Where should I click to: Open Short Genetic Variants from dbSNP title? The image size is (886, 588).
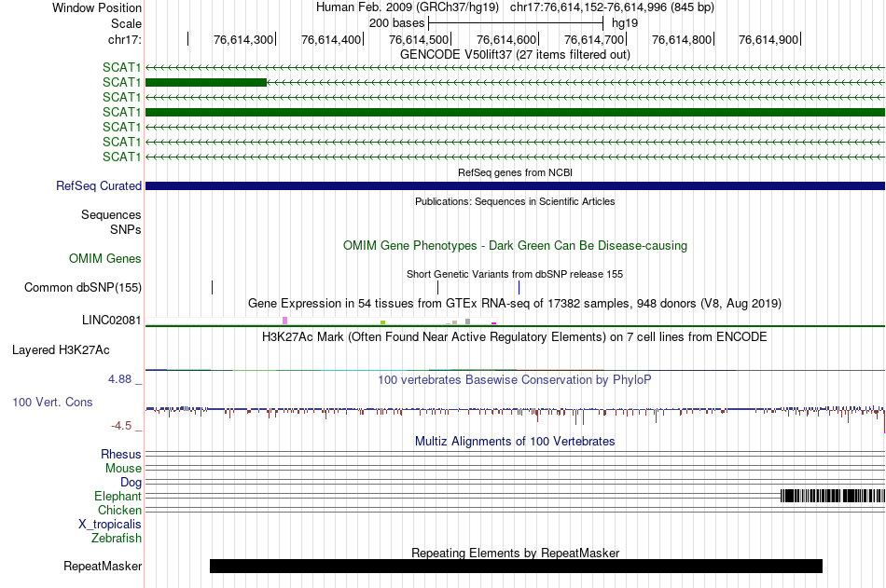(515, 274)
